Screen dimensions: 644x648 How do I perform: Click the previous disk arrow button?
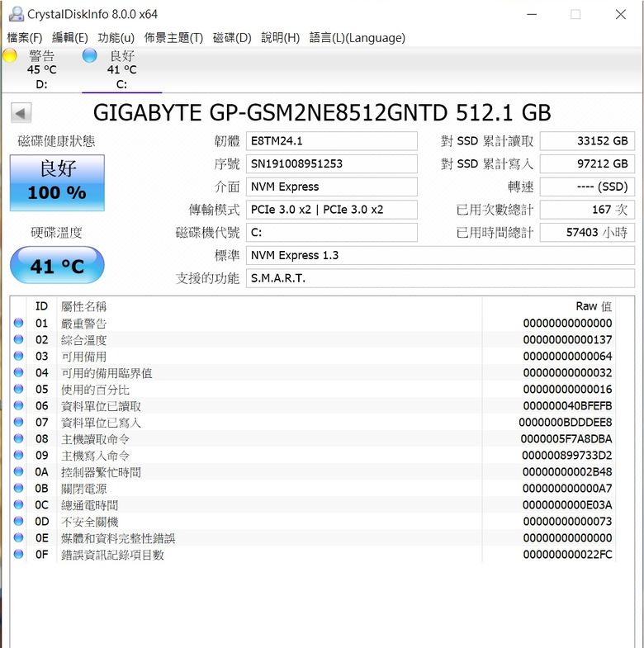[21, 113]
